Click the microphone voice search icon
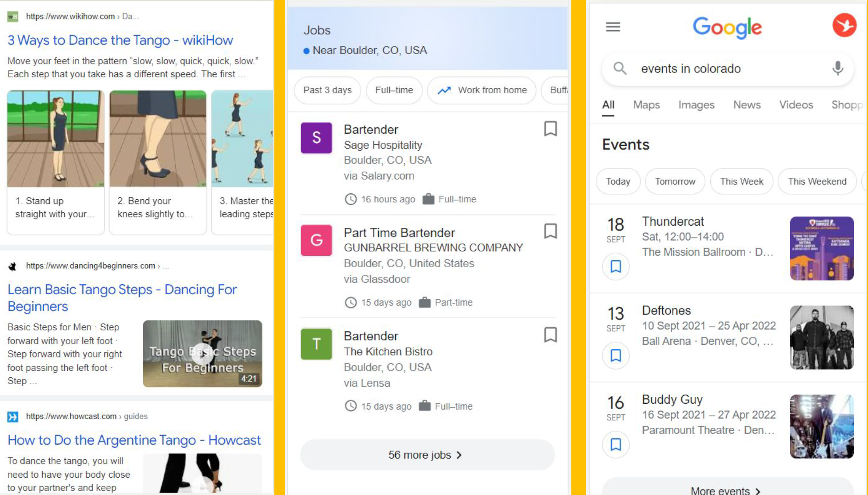 837,68
